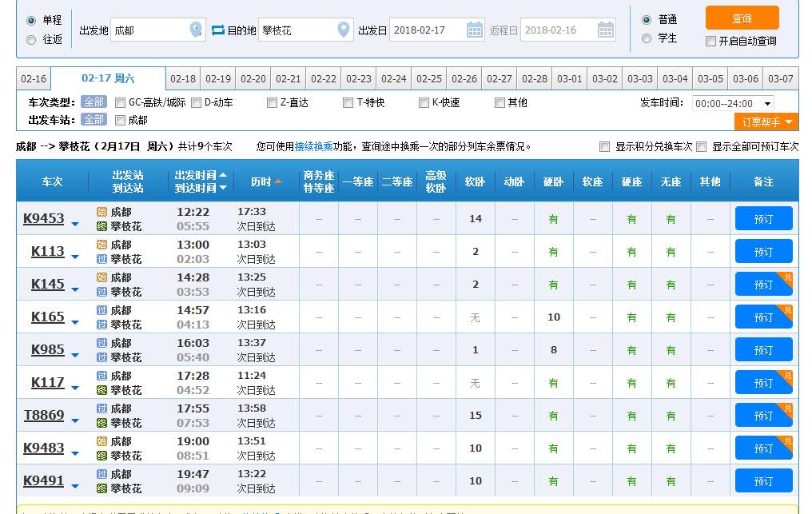The width and height of the screenshot is (812, 514).
Task: Select the 往返 round trip option
Action: (x=31, y=40)
